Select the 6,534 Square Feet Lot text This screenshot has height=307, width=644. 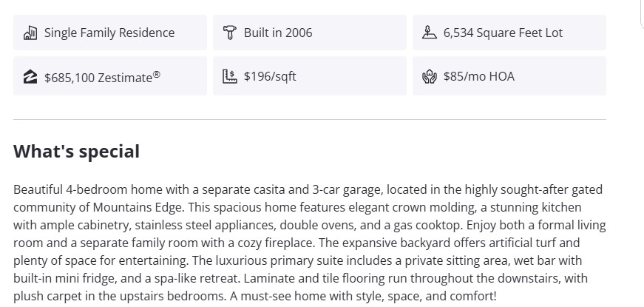503,33
